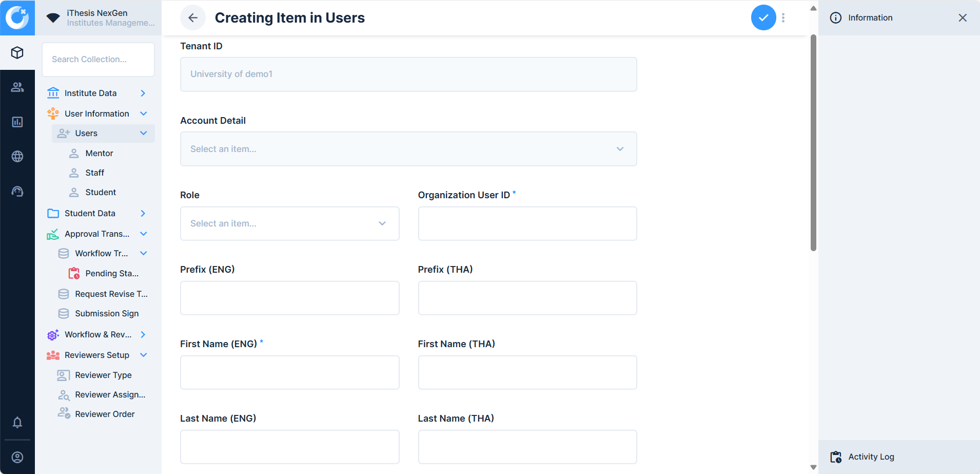
Task: Select the Mentor collection
Action: tap(99, 153)
